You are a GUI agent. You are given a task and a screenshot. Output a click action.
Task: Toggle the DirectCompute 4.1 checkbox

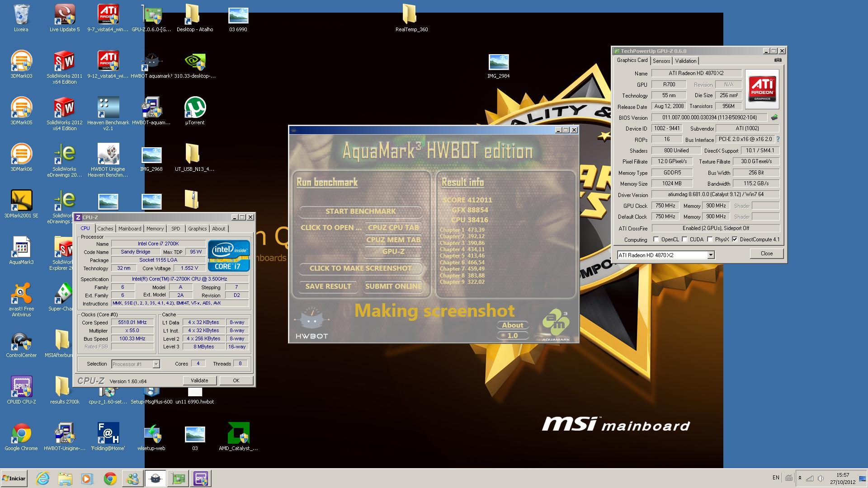coord(735,239)
